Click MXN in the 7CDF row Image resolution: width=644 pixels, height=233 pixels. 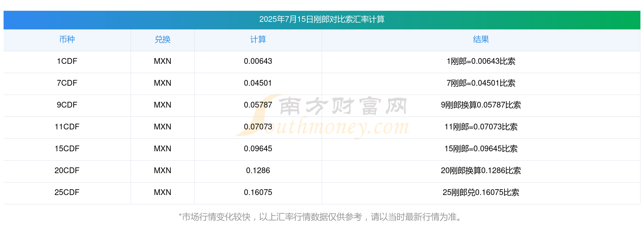pyautogui.click(x=162, y=83)
